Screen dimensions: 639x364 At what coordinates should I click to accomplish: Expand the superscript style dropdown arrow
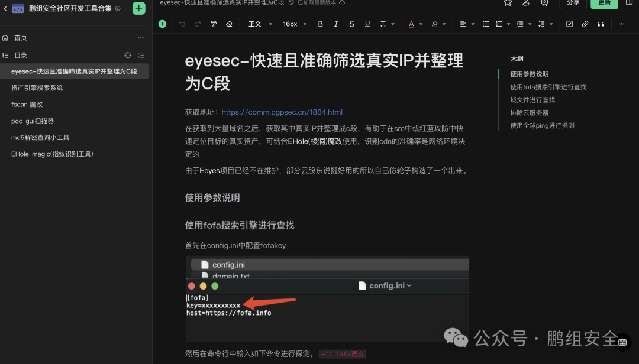[393, 24]
